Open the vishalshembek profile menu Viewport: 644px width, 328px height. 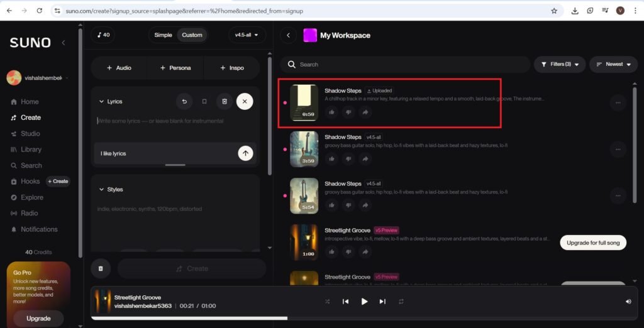click(x=37, y=78)
